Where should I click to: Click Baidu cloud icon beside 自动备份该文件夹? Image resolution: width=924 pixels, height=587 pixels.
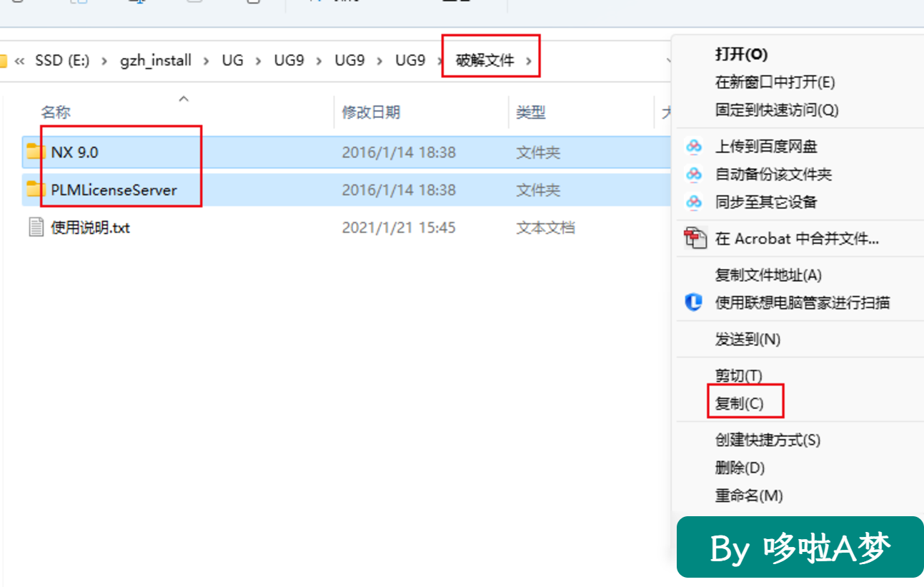click(x=694, y=174)
